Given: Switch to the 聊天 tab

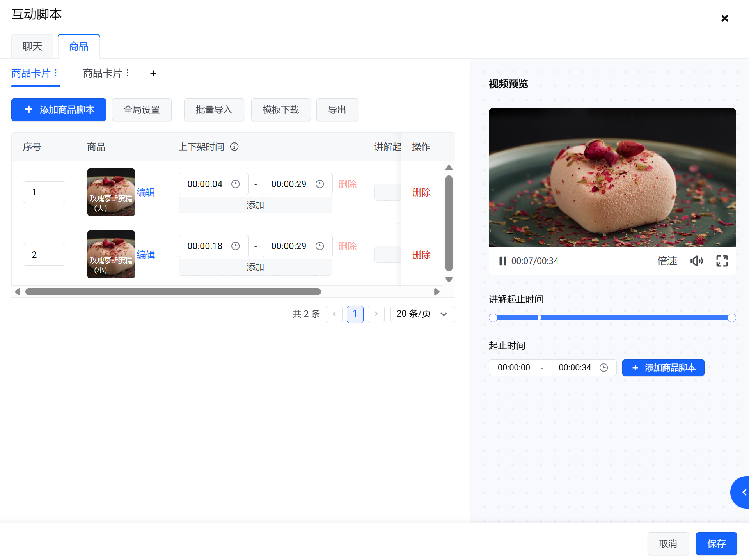Looking at the screenshot, I should point(32,46).
